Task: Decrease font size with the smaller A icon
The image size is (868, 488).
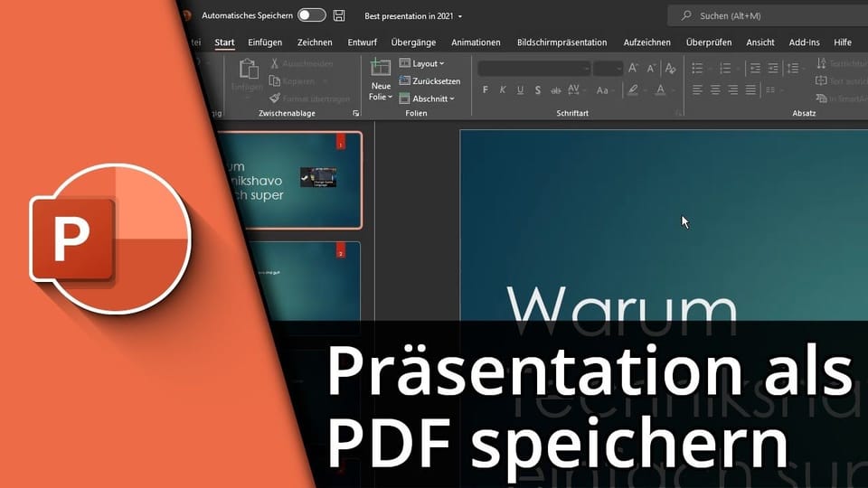Action: click(x=652, y=68)
